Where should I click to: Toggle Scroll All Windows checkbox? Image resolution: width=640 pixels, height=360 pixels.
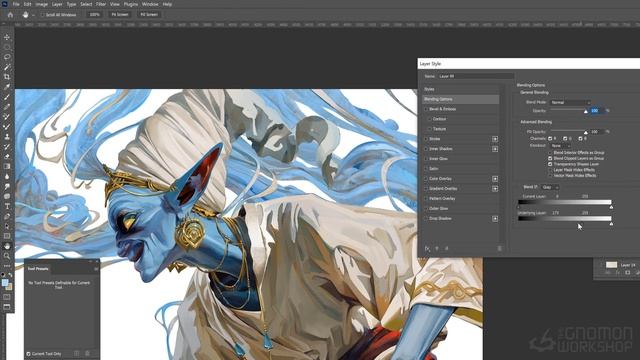click(42, 15)
